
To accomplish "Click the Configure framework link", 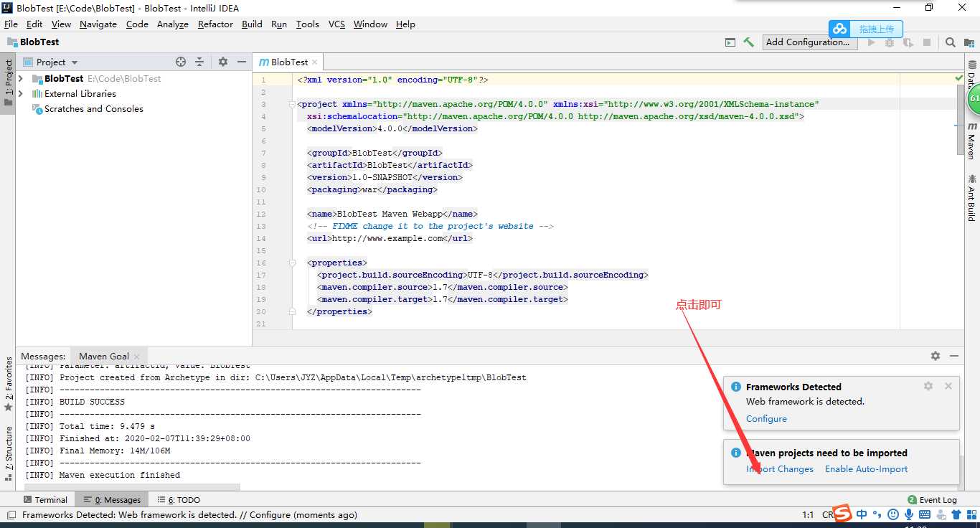I will coord(766,418).
